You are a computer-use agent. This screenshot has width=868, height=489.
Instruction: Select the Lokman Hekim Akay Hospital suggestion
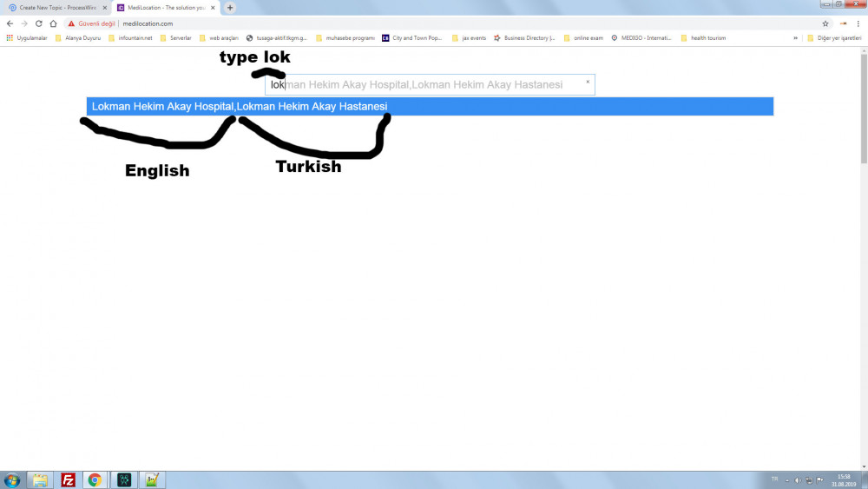pyautogui.click(x=430, y=106)
